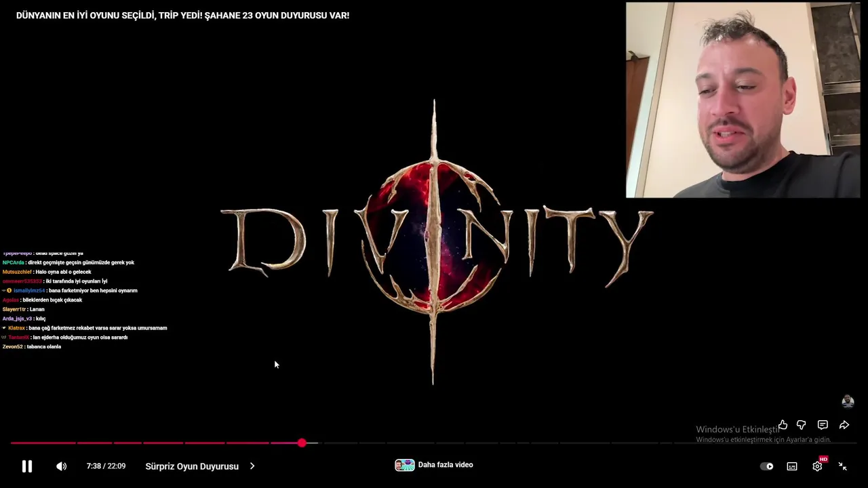Pause the video playback

(x=27, y=466)
